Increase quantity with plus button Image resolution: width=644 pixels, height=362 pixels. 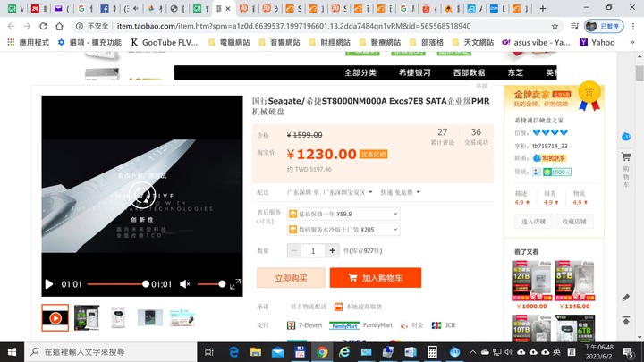(332, 250)
